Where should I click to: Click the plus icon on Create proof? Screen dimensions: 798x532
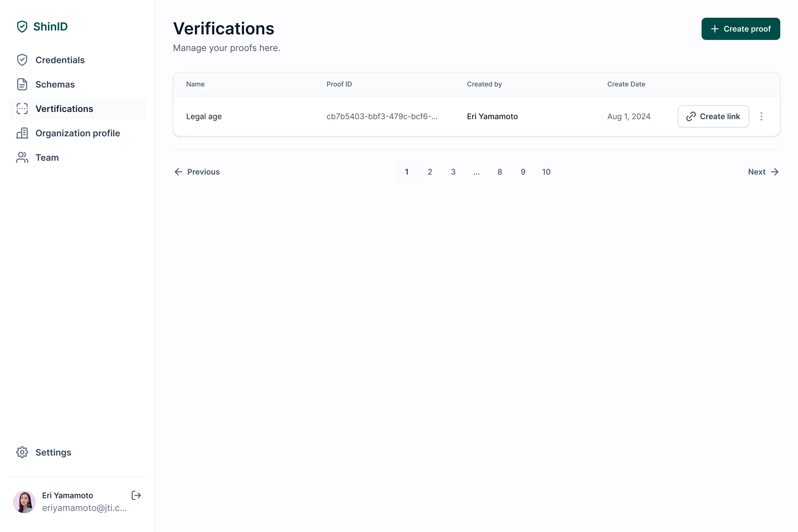pyautogui.click(x=715, y=29)
